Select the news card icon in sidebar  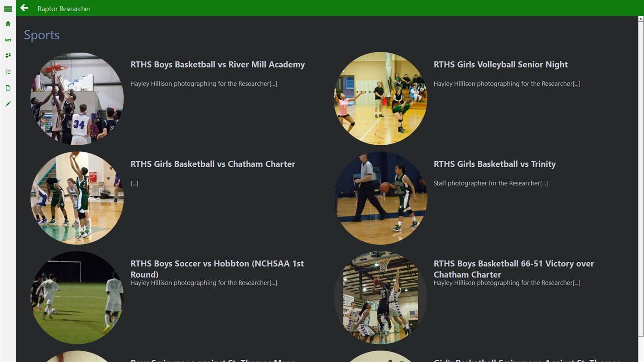[8, 40]
